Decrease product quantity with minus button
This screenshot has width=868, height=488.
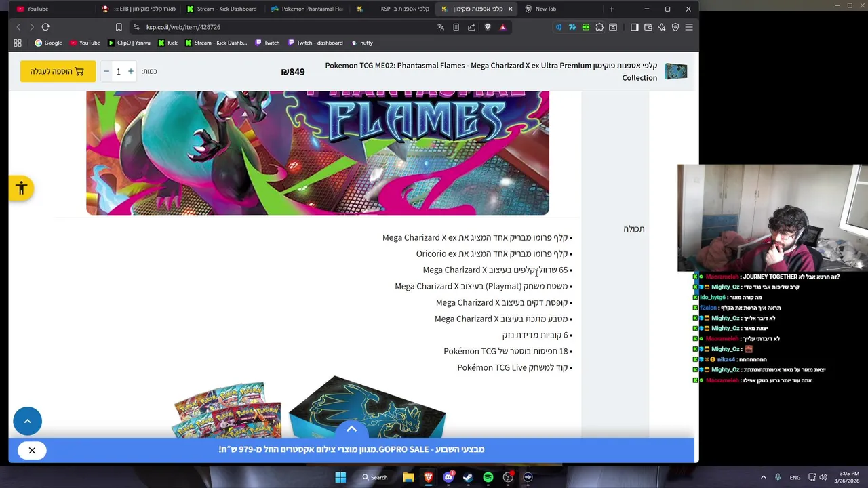106,71
